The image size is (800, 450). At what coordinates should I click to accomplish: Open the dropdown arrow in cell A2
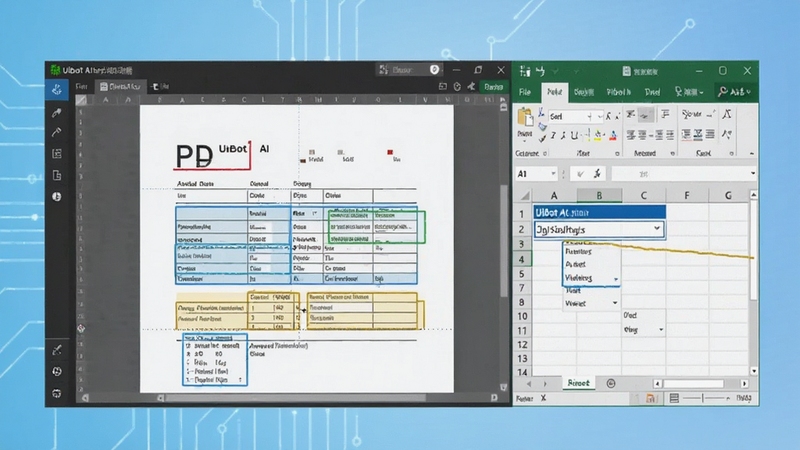(657, 229)
